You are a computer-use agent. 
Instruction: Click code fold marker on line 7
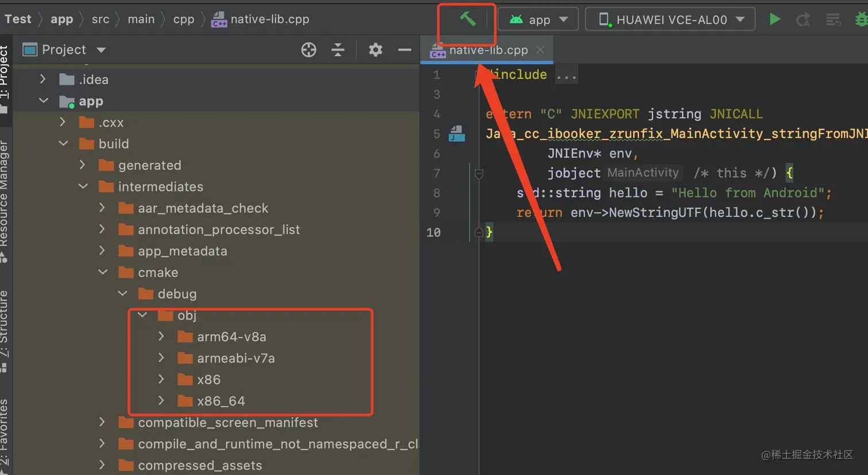pos(479,173)
